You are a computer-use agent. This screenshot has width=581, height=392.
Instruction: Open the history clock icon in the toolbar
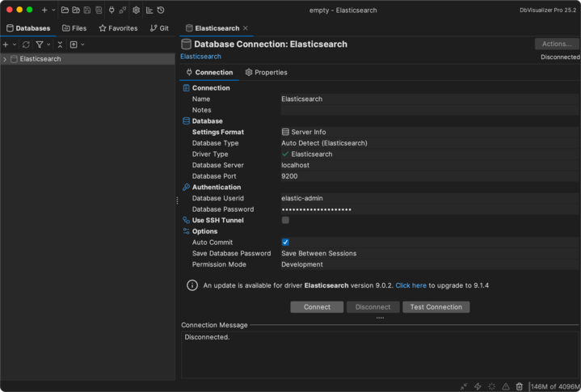point(161,11)
